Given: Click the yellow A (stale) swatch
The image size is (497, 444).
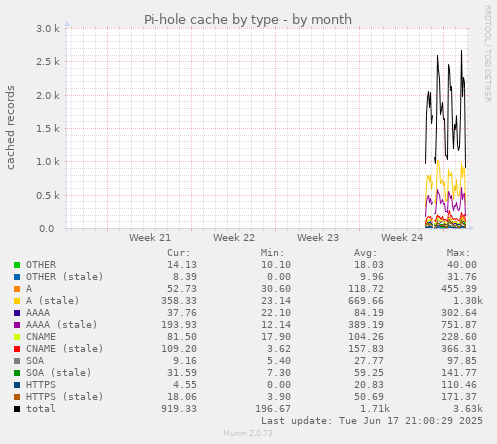Looking at the screenshot, I should 17,301.
